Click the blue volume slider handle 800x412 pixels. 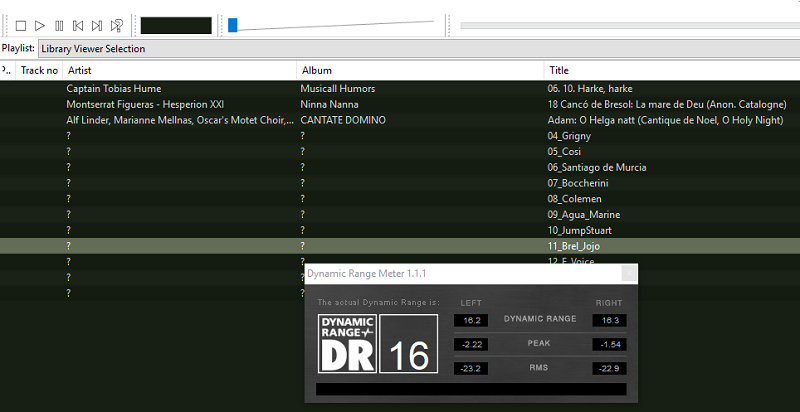coord(233,25)
